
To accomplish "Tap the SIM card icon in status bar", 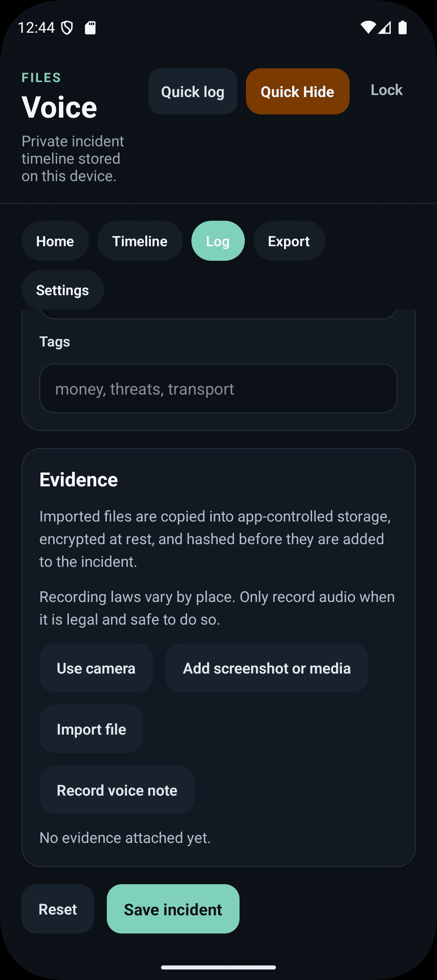I will 91,28.
